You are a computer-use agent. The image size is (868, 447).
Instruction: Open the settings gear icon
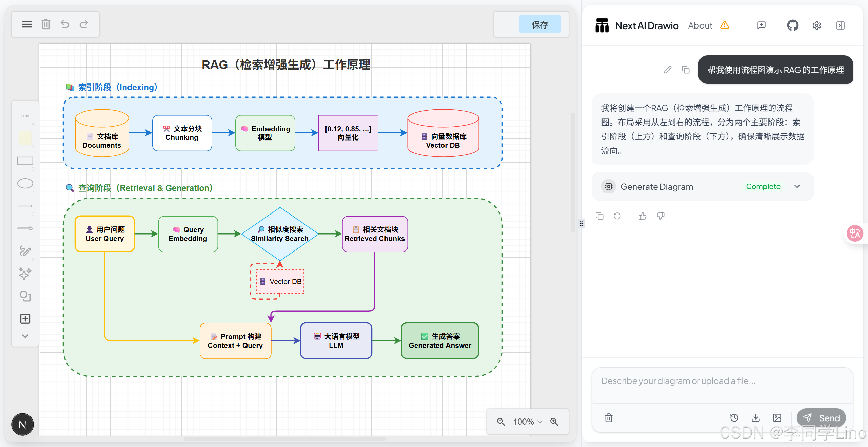tap(817, 25)
